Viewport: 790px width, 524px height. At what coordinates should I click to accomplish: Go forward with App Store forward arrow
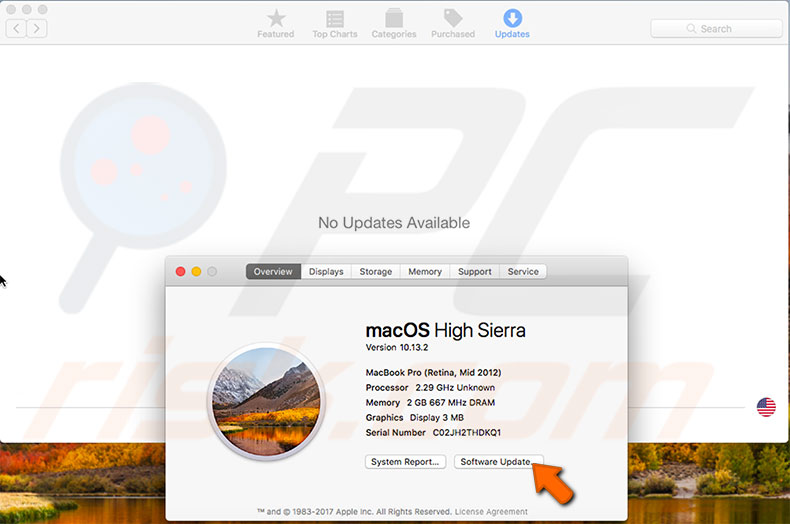point(37,28)
